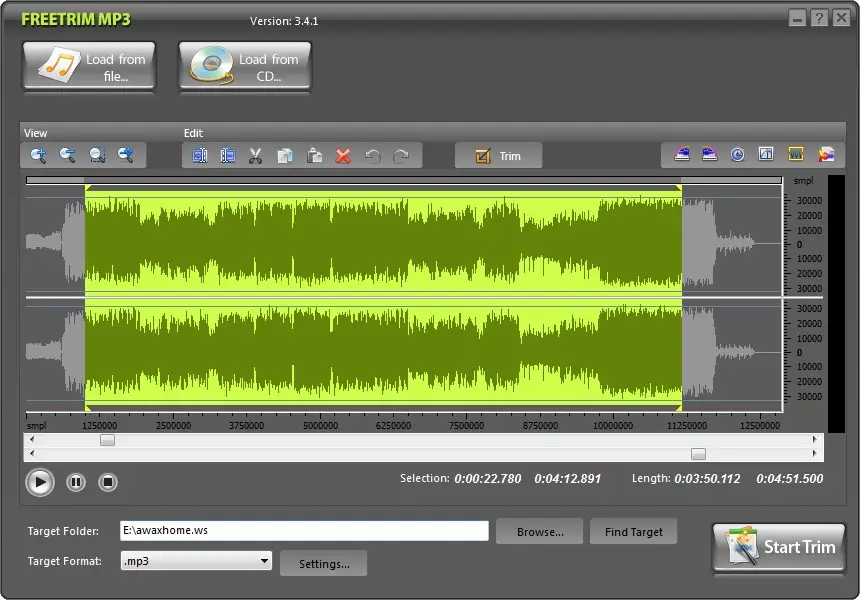Image resolution: width=860 pixels, height=600 pixels.
Task: Click the blue clock icon in effects toolbar
Action: [738, 154]
